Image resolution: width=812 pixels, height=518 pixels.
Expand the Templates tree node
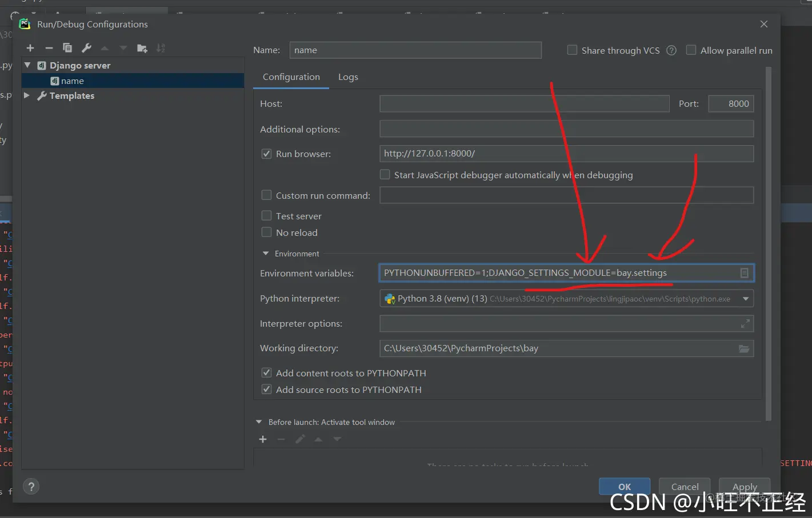(x=27, y=95)
